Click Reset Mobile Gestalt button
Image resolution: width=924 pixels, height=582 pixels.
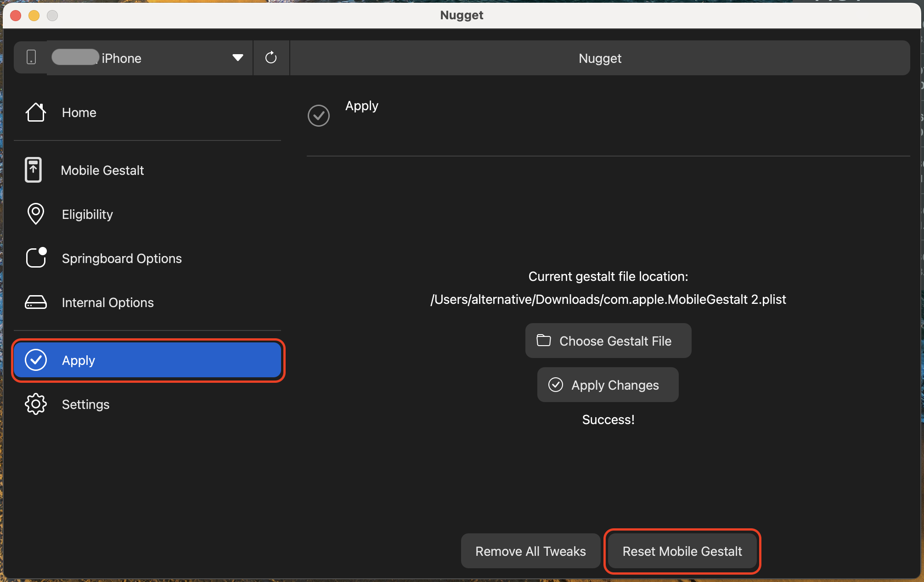click(682, 551)
